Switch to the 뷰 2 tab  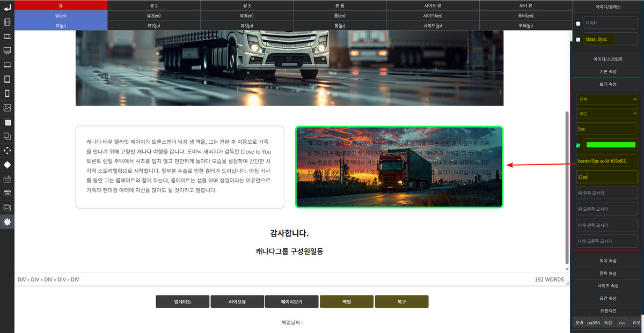click(154, 5)
